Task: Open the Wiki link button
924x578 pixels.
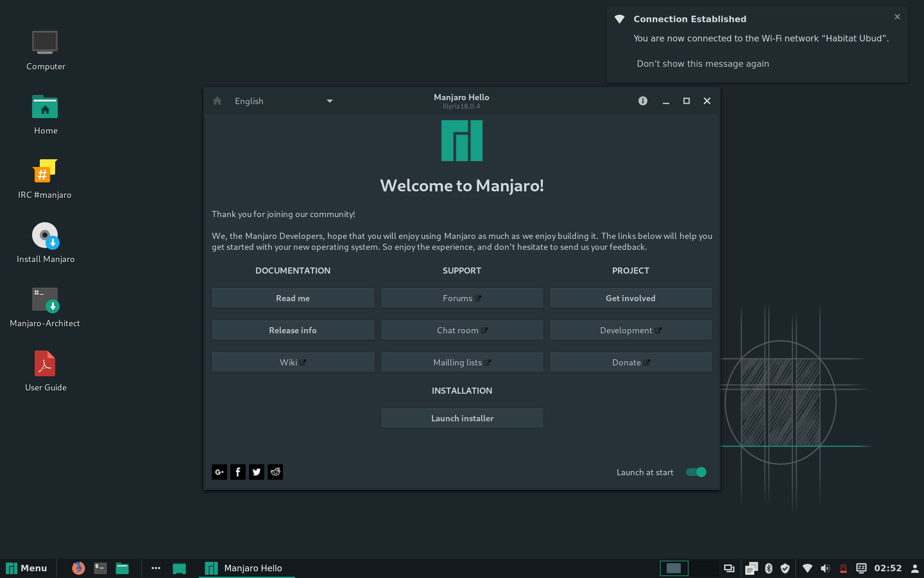Action: 293,363
